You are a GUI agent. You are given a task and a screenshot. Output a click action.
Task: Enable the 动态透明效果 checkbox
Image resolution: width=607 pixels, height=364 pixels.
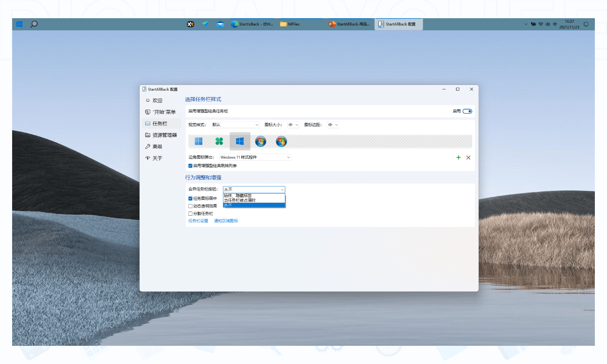[190, 206]
